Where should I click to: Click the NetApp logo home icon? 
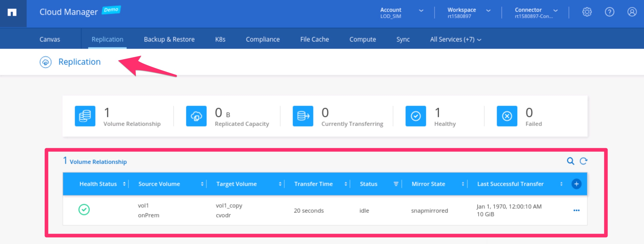[12, 12]
